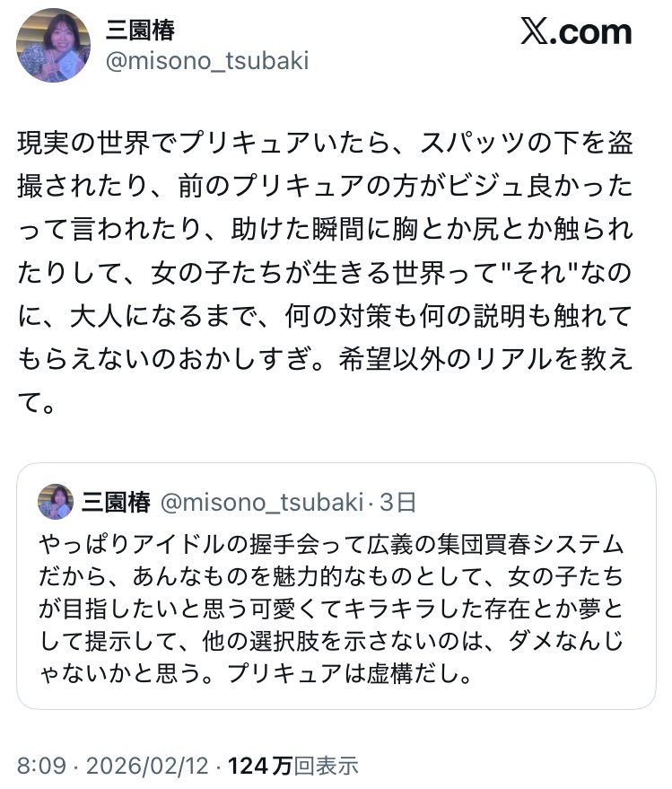672x789 pixels.
Task: Click quoted post line starting やっぱりアイドルの握手会
Action: pyautogui.click(x=330, y=544)
